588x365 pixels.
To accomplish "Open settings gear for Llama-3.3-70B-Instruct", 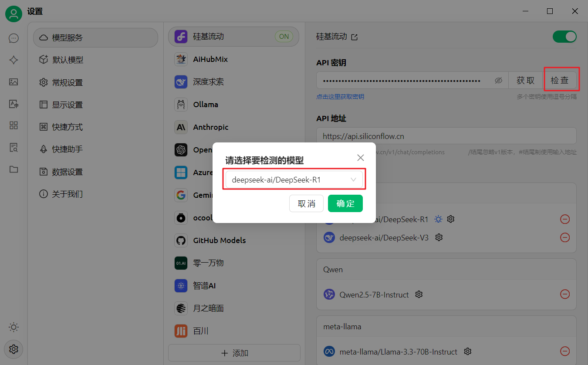I will [468, 351].
